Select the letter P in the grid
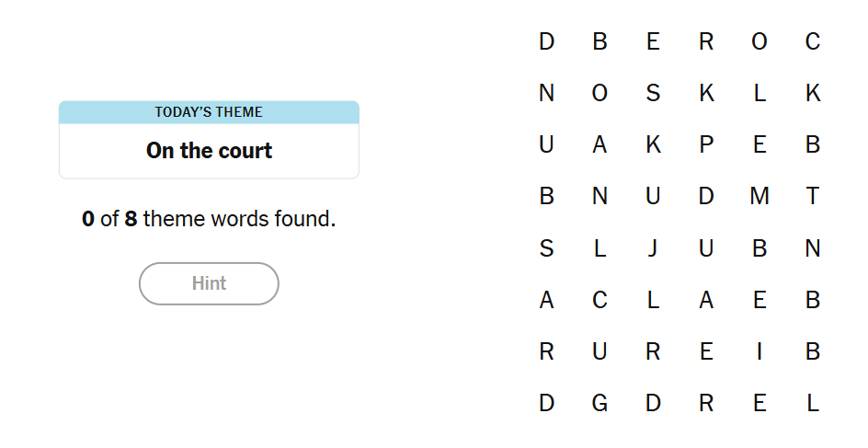Image resolution: width=868 pixels, height=448 pixels. pyautogui.click(x=706, y=144)
